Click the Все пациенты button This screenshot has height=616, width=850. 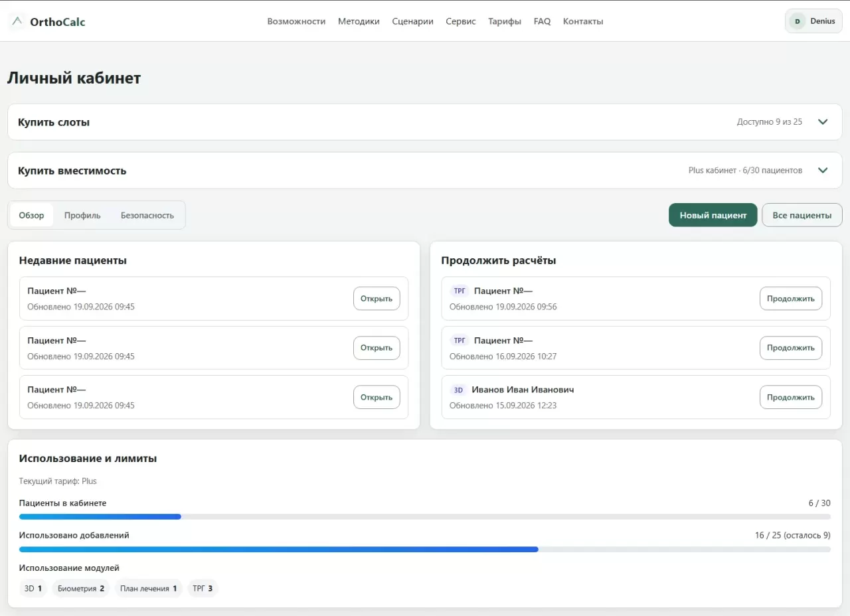[x=802, y=215]
